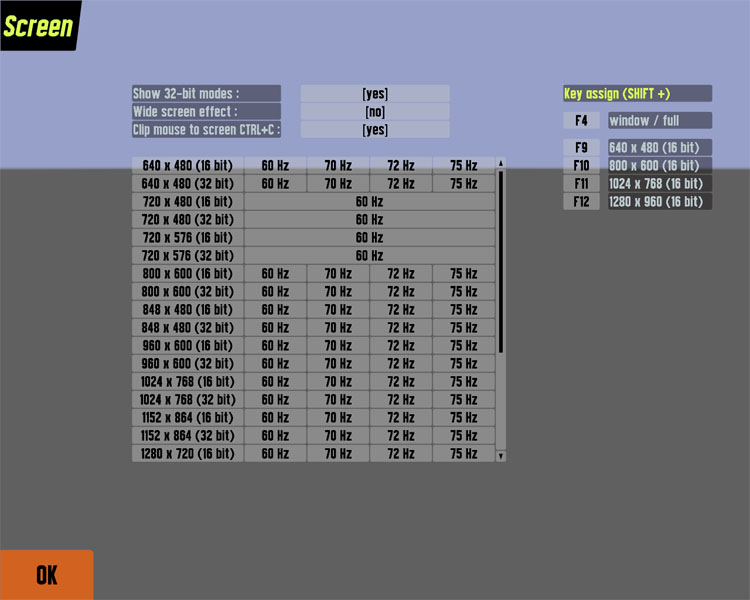Viewport: 750px width, 600px height.
Task: Click '800 x 600 (16 bit)' key assign entry for F10
Action: 660,166
